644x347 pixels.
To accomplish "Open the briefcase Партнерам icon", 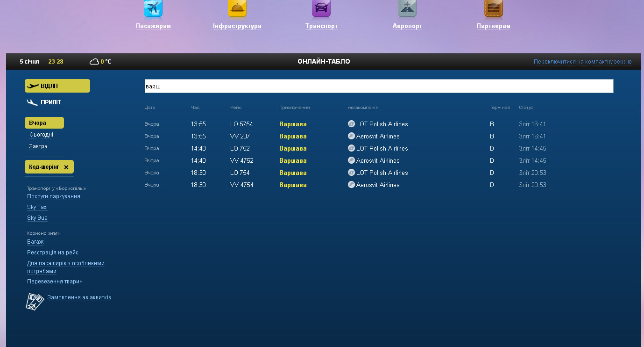I will tap(493, 8).
